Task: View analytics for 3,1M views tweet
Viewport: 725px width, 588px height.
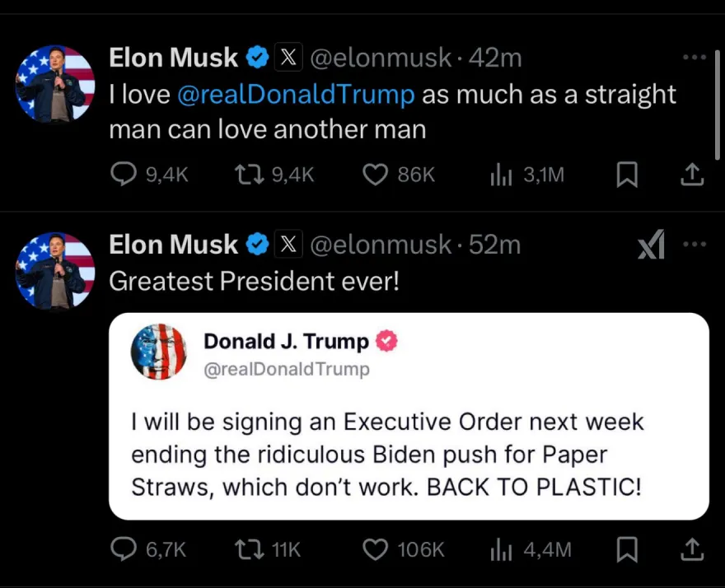Action: (x=501, y=174)
